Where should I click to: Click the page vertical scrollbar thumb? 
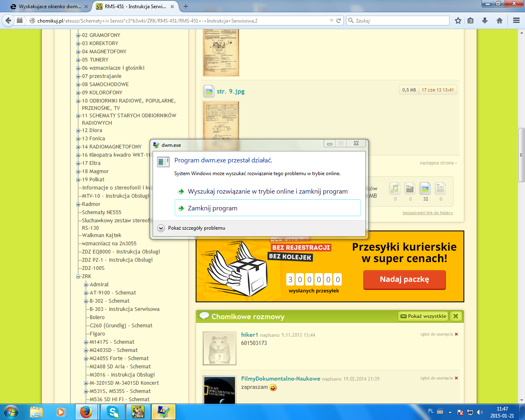(521, 155)
